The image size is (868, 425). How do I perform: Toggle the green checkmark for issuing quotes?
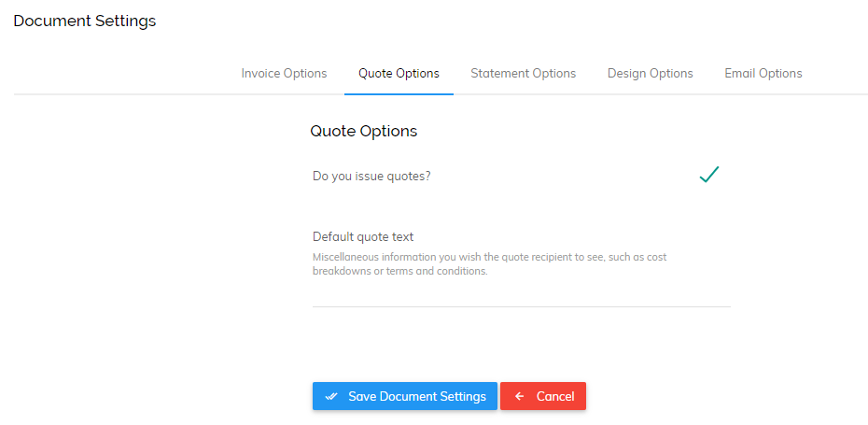708,175
